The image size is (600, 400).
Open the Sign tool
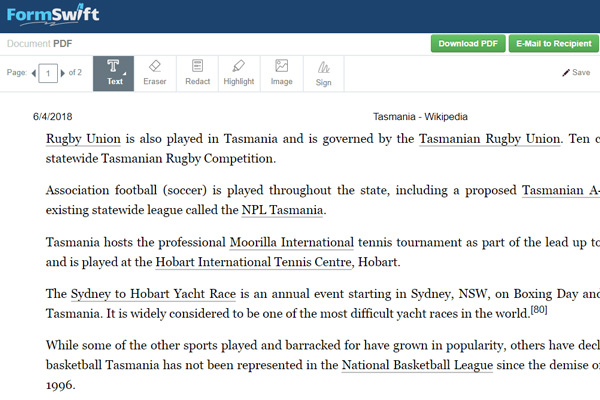(323, 73)
